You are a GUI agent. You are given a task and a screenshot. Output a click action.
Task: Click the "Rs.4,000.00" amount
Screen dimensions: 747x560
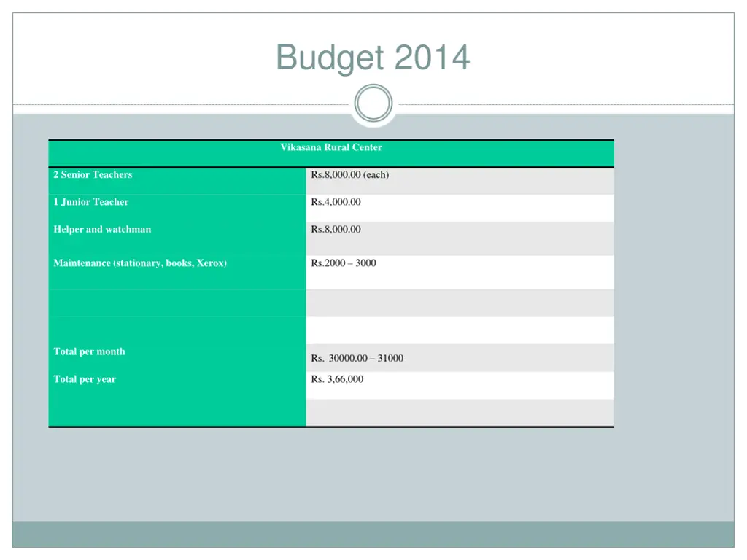click(336, 202)
